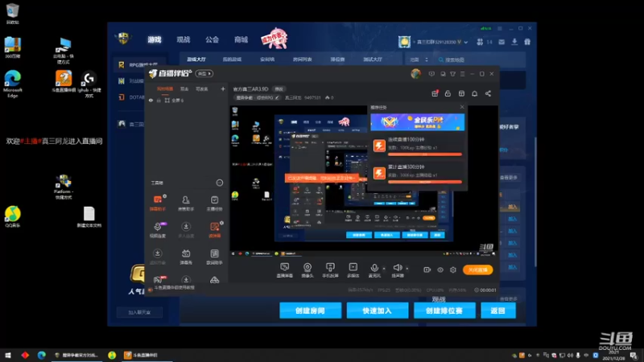Open the orange 贴纸 icon in toolbox
This screenshot has width=644, height=362.
pyautogui.click(x=214, y=230)
